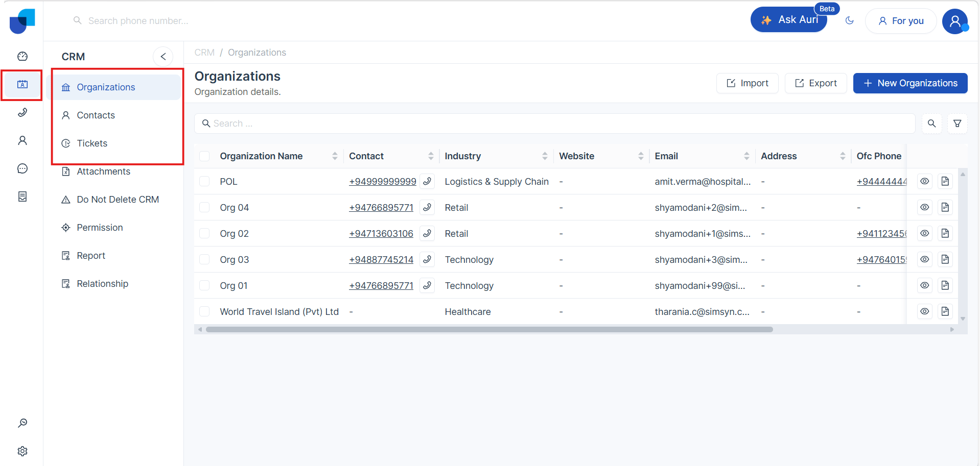Select all rows with header checkbox
This screenshot has height=466, width=980.
click(204, 156)
